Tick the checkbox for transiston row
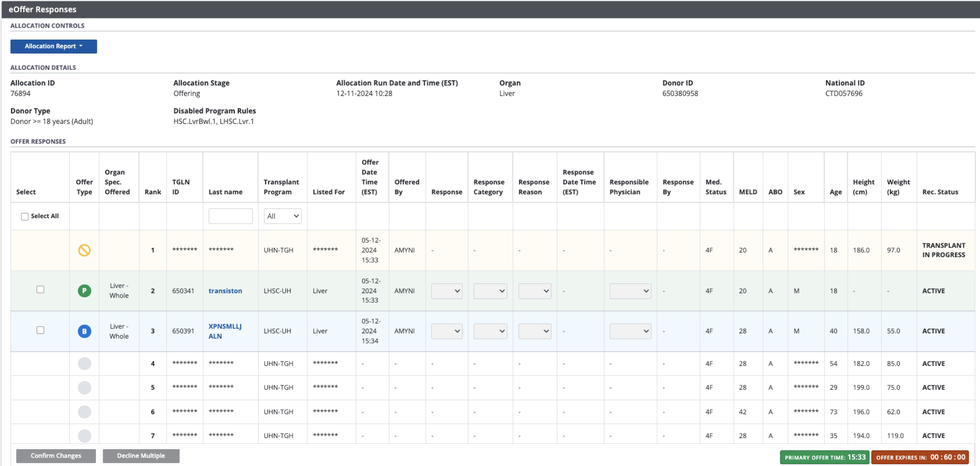The height and width of the screenshot is (466, 980). (x=40, y=289)
